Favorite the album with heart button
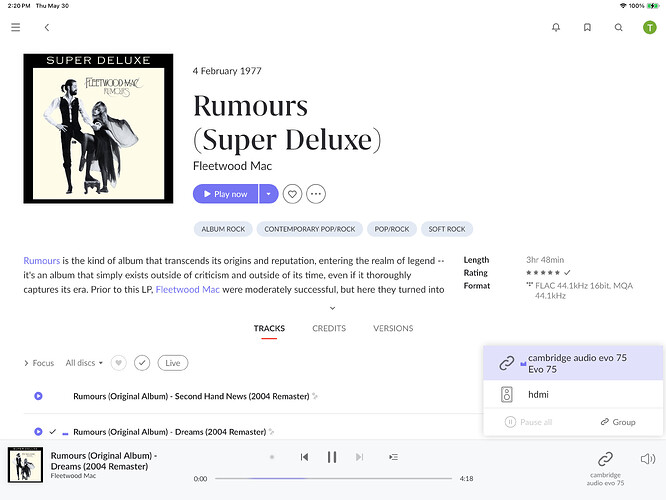666x500 pixels. pos(292,194)
